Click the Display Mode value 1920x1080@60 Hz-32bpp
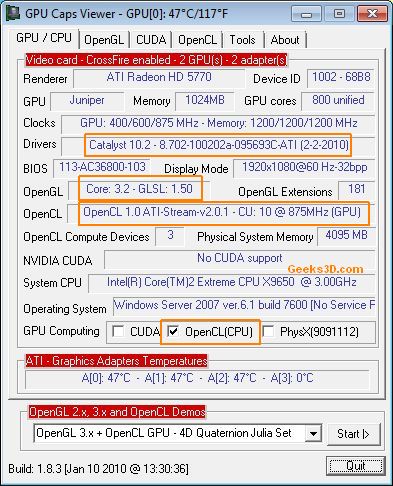Screen dimensions: 393x486 pos(304,167)
